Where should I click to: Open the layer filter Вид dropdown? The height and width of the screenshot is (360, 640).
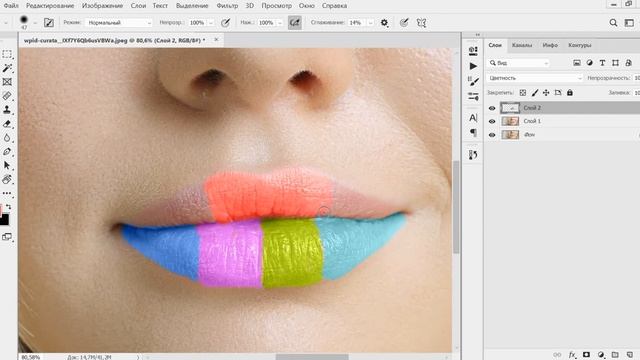[519, 63]
